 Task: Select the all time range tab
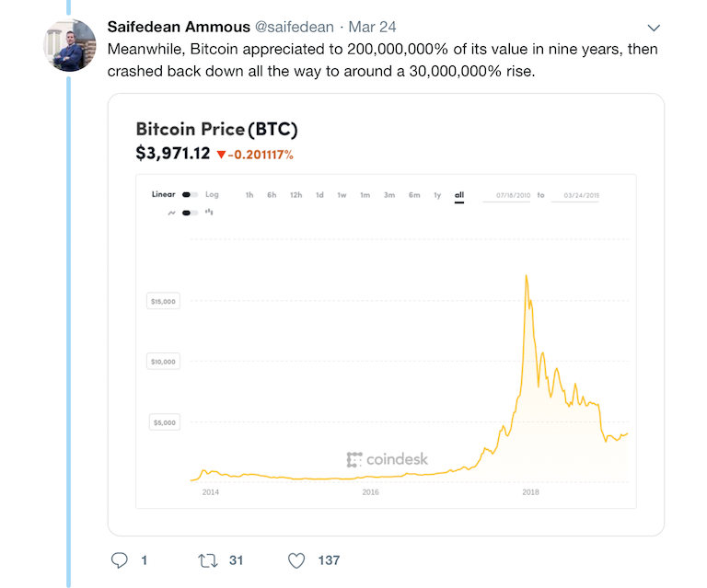pyautogui.click(x=459, y=195)
